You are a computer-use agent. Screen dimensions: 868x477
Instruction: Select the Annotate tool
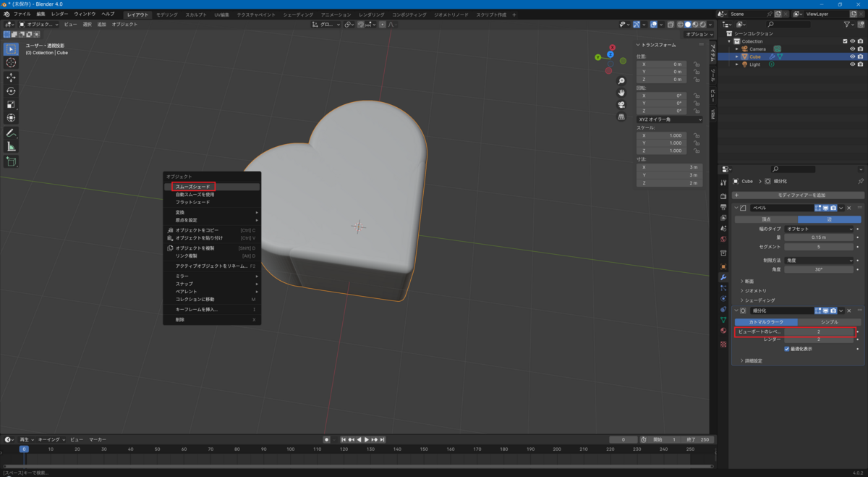11,133
